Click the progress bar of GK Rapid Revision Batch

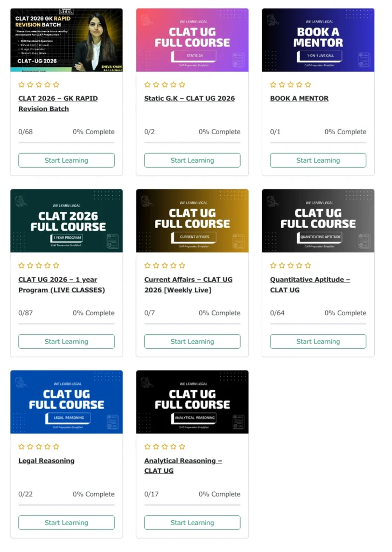pyautogui.click(x=66, y=142)
